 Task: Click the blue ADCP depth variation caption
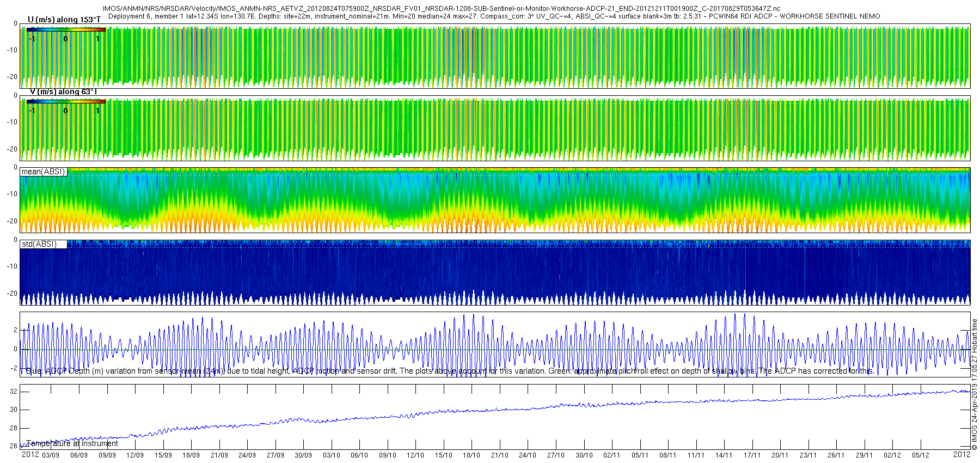pyautogui.click(x=450, y=371)
